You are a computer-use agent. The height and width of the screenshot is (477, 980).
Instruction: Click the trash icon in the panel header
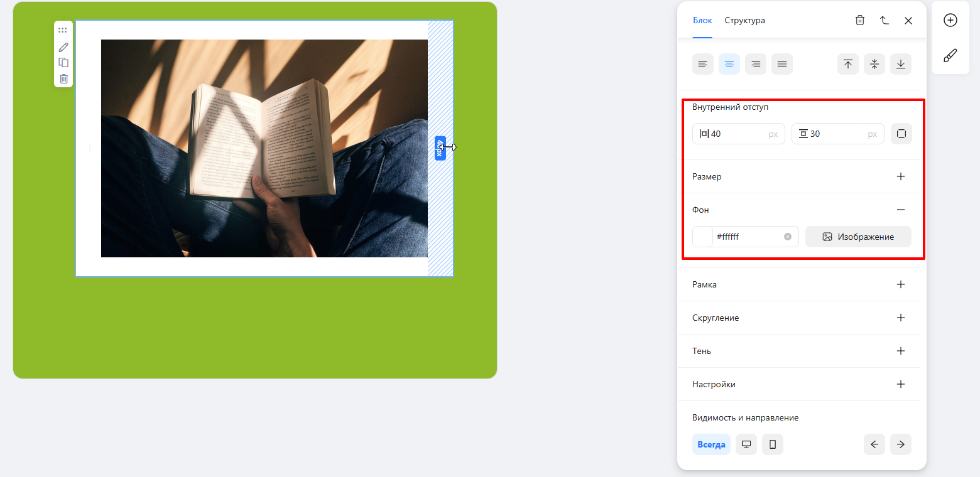click(860, 20)
